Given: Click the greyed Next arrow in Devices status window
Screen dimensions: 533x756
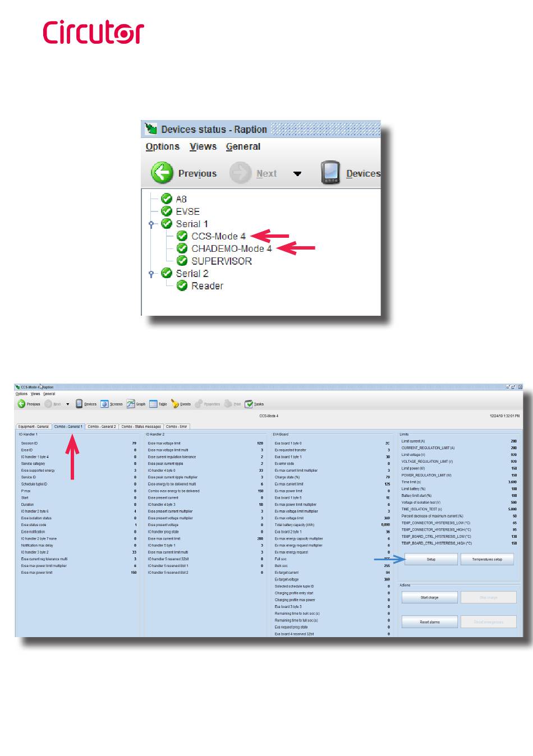Looking at the screenshot, I should click(241, 173).
